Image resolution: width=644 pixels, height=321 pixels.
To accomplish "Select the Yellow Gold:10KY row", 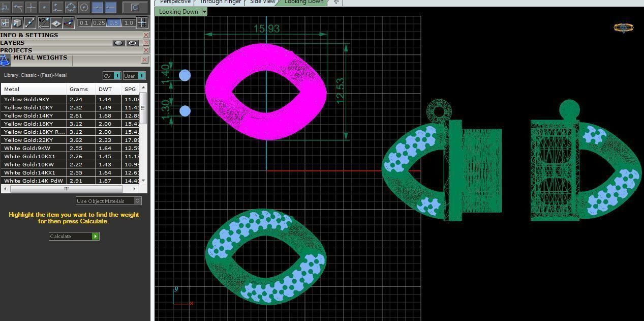I will click(70, 107).
